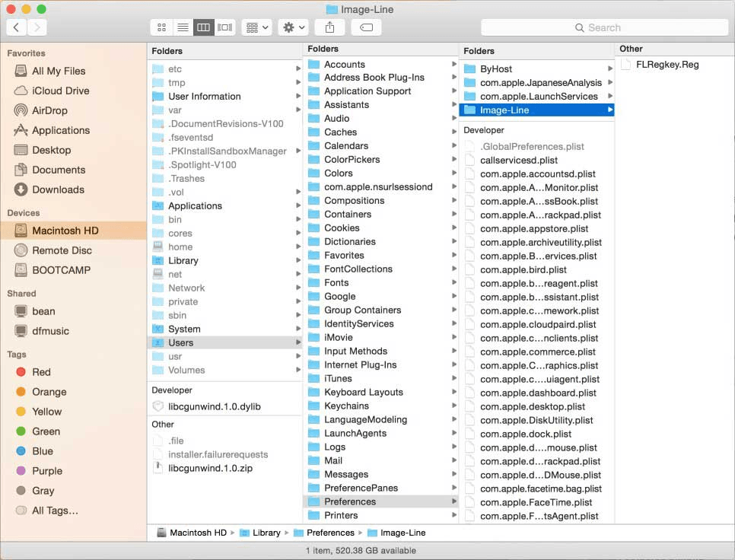
Task: Switch to Cover Flow view
Action: [224, 27]
